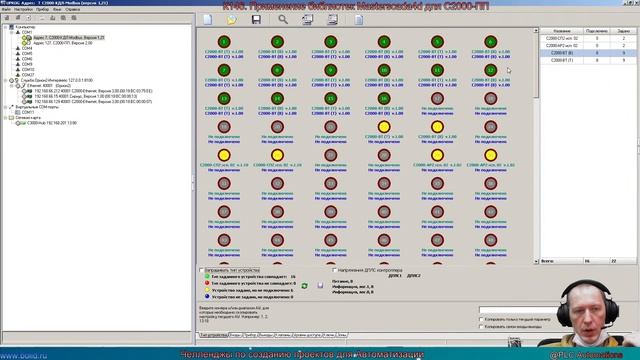Select the С2000-ВТ (Т) table row

[588, 60]
